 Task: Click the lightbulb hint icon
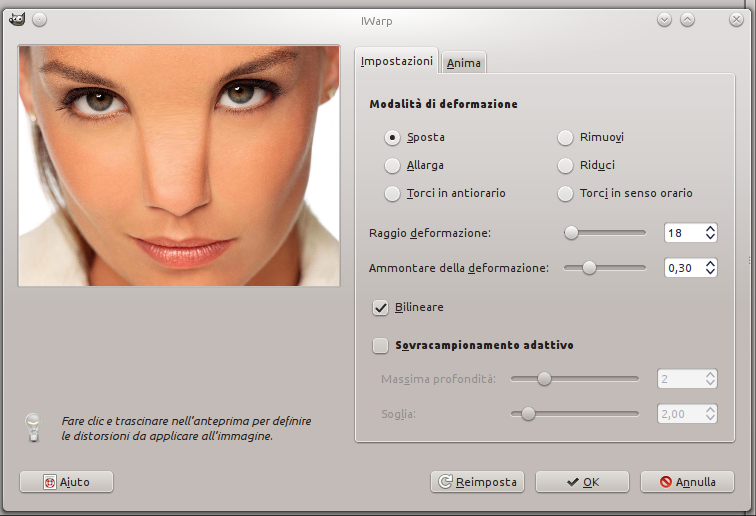click(33, 428)
